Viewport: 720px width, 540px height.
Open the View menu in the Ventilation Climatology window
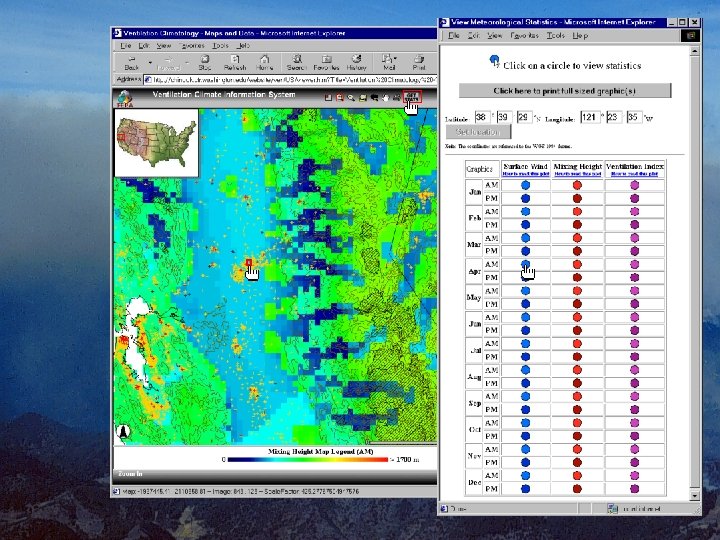164,45
